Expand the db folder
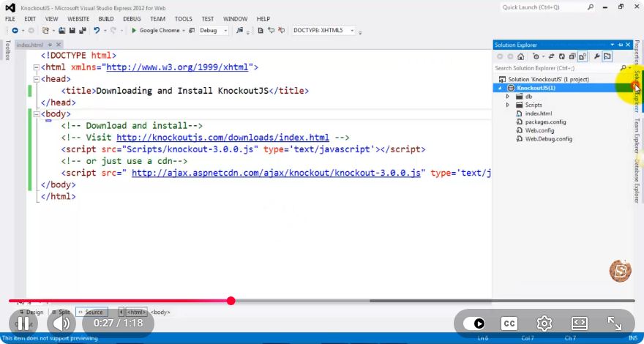 508,97
